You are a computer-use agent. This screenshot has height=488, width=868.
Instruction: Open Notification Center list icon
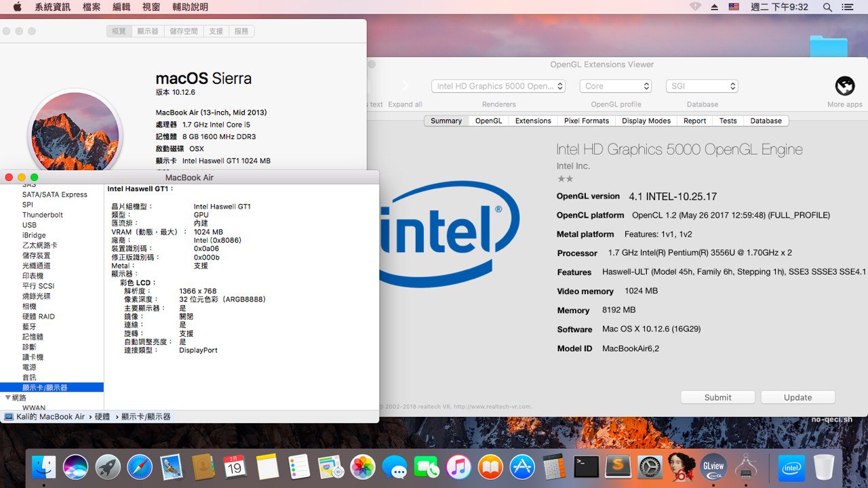[x=848, y=7]
